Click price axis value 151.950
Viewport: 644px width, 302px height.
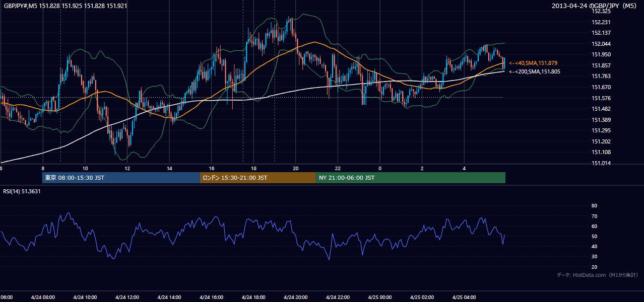click(601, 54)
